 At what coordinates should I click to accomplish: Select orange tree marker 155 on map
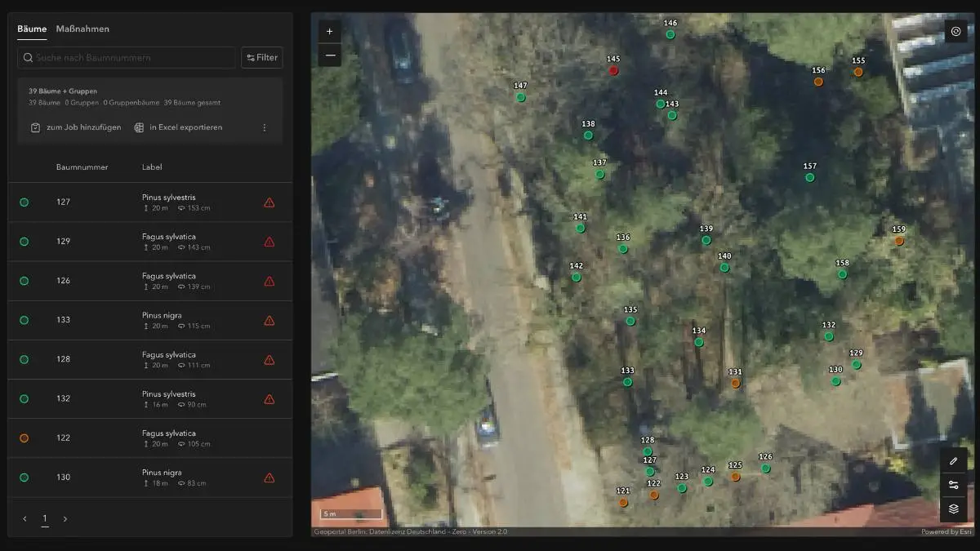tap(858, 72)
